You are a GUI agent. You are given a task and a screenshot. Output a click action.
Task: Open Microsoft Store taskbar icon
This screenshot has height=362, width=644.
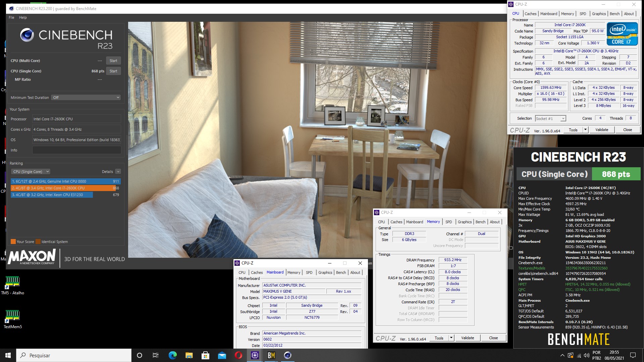point(205,355)
